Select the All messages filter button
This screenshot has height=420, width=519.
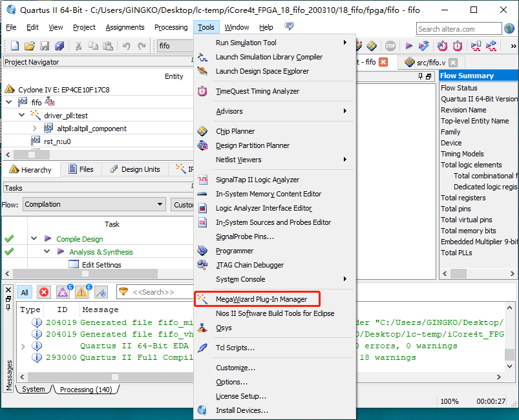25,292
